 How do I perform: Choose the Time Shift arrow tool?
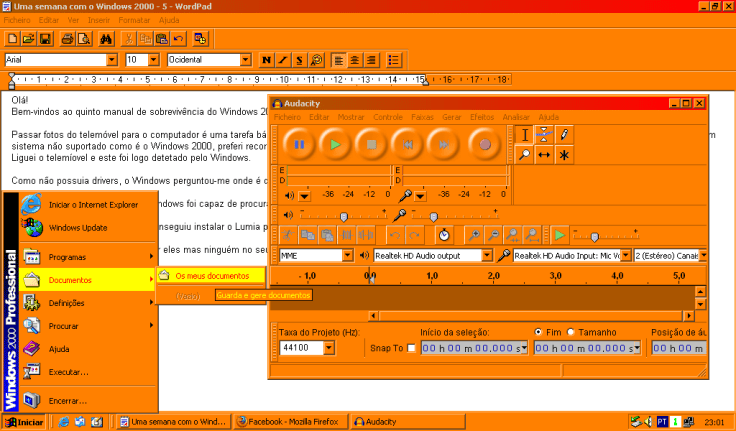tap(545, 155)
